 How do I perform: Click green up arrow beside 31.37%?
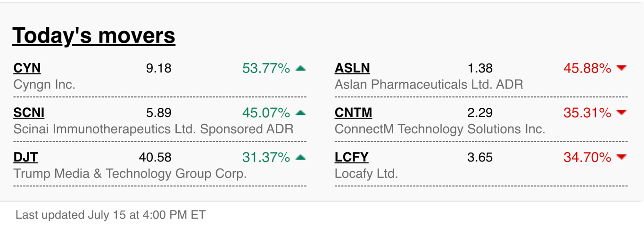(x=300, y=157)
